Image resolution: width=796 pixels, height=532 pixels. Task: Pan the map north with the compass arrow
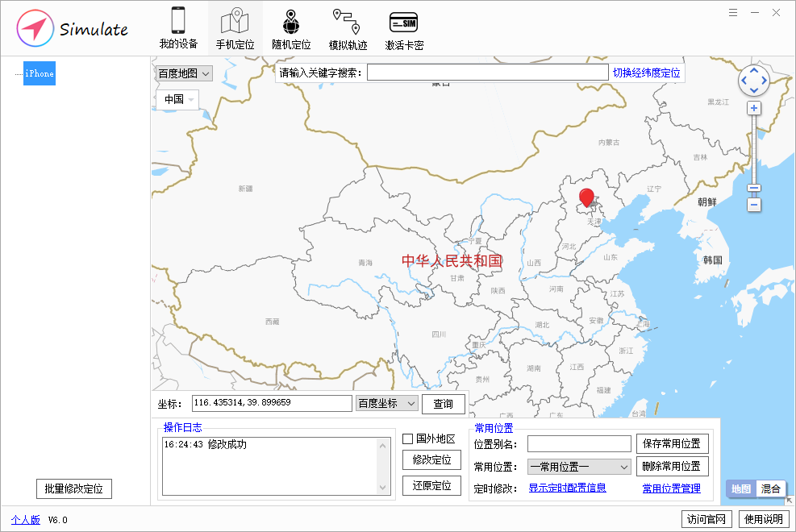pyautogui.click(x=753, y=70)
